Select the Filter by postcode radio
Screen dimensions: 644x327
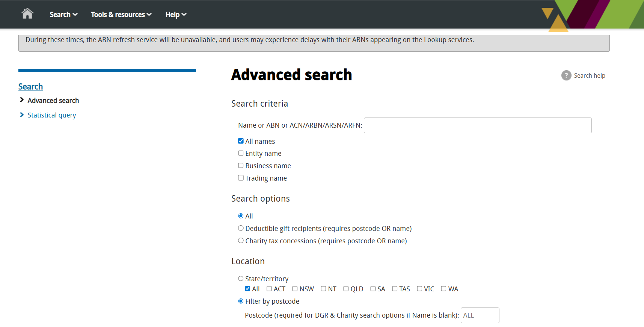[x=241, y=301]
